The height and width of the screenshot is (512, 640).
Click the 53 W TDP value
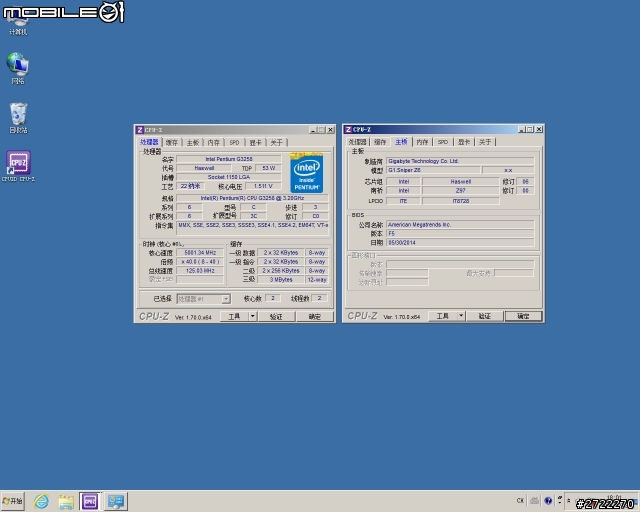pos(269,168)
